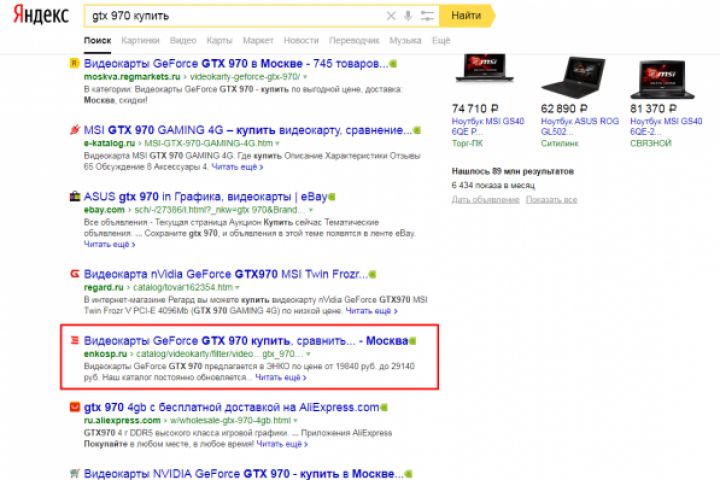This screenshot has width=720, height=480.
Task: Select the Поиск tab
Action: pos(97,40)
